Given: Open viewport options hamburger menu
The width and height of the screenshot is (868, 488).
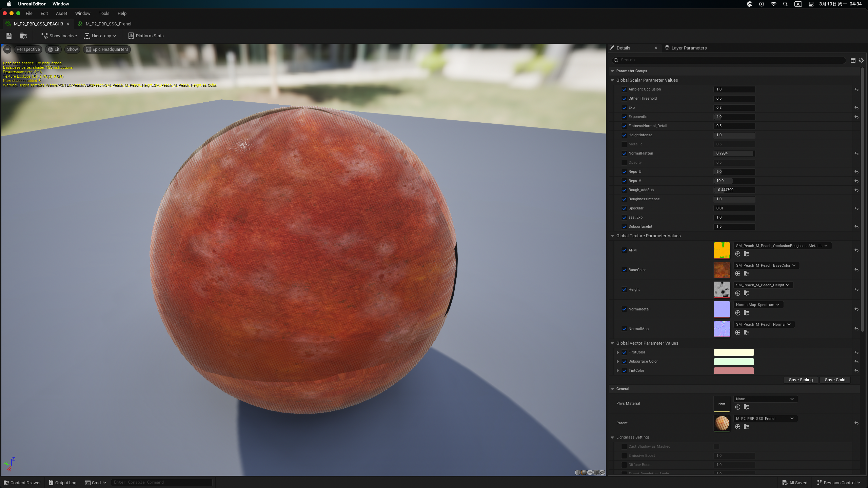Looking at the screenshot, I should coord(7,49).
